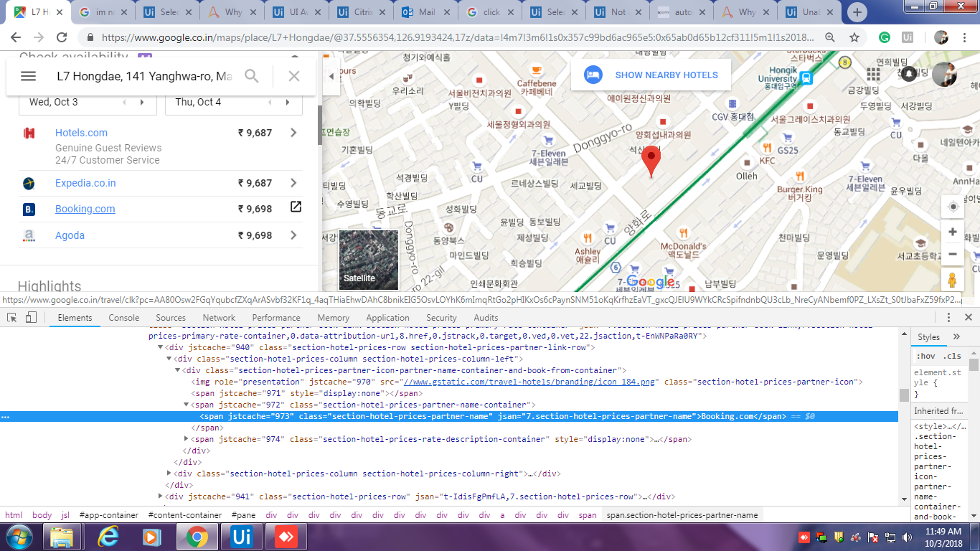Image resolution: width=980 pixels, height=551 pixels.
Task: Click the Maps search box text
Action: (144, 76)
